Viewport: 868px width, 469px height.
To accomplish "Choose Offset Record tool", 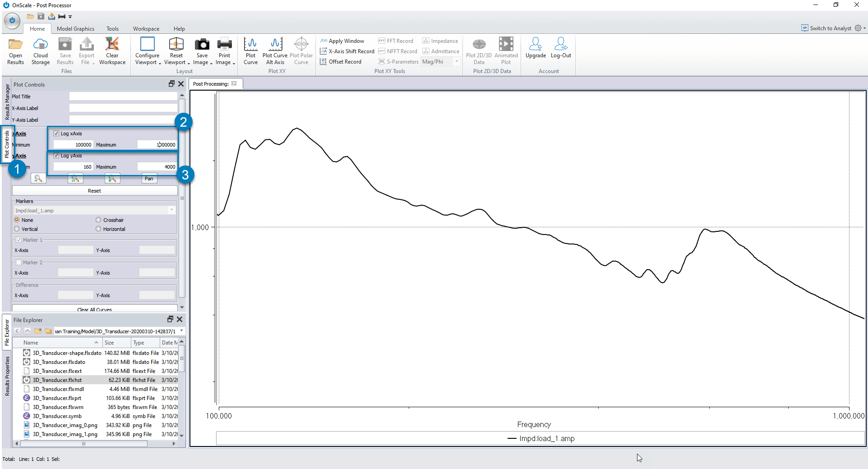I will (x=341, y=62).
